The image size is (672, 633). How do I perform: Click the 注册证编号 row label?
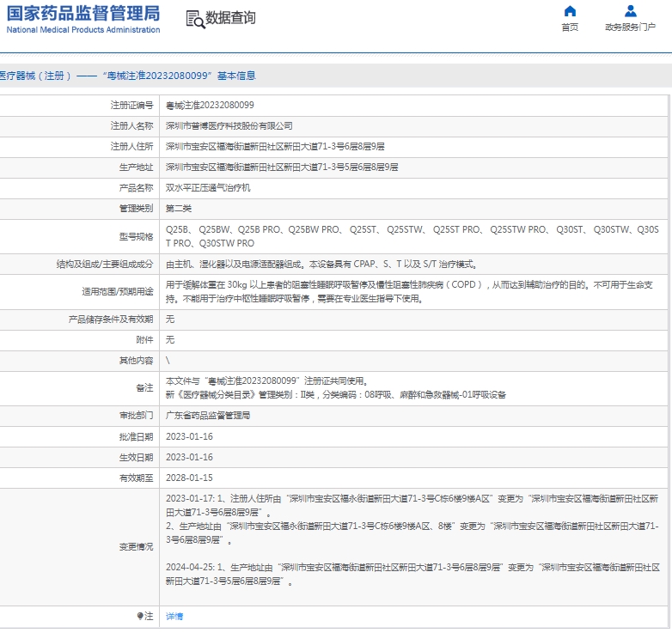tap(132, 106)
